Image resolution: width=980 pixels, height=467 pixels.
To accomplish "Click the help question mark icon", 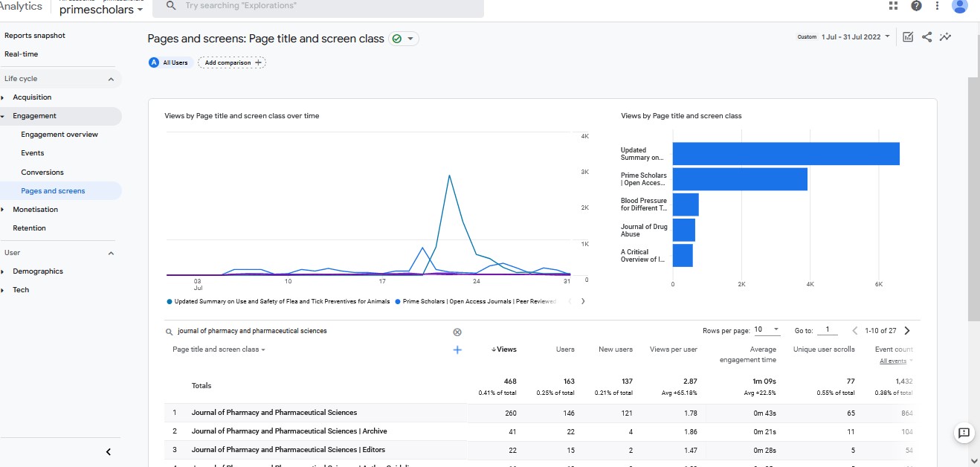I will coord(916,6).
